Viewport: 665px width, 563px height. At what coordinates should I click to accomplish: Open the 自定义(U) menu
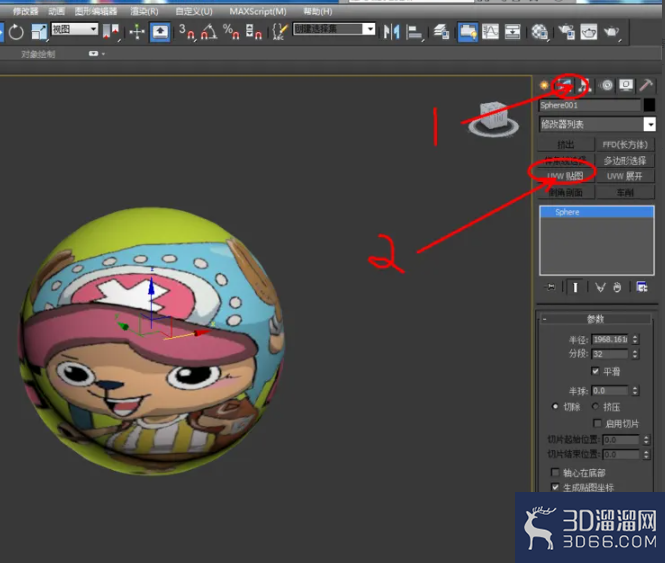pos(194,11)
